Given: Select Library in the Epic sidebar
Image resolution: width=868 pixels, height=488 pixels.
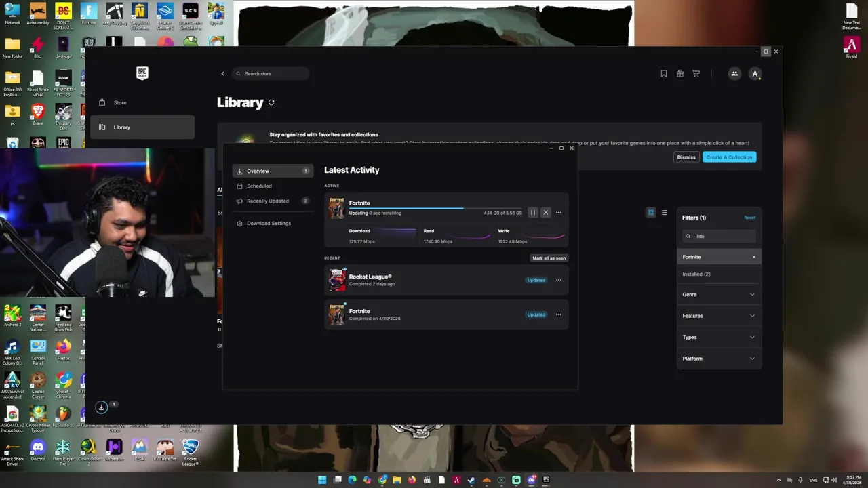Looking at the screenshot, I should click(x=142, y=127).
